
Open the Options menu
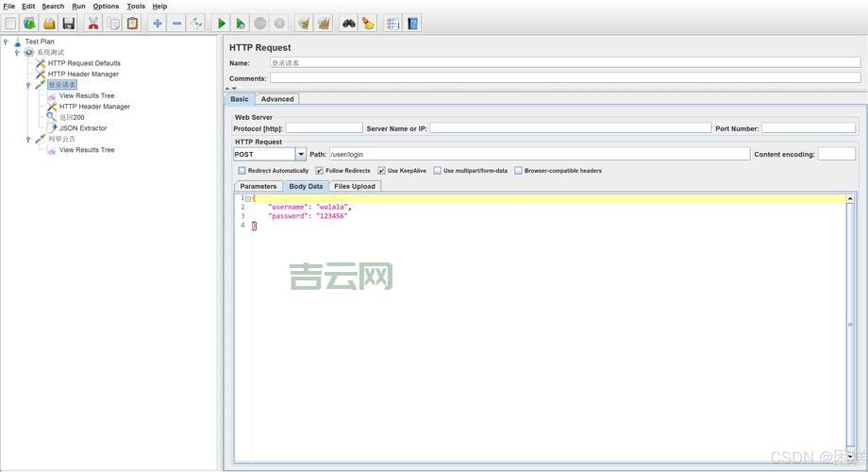pyautogui.click(x=106, y=7)
